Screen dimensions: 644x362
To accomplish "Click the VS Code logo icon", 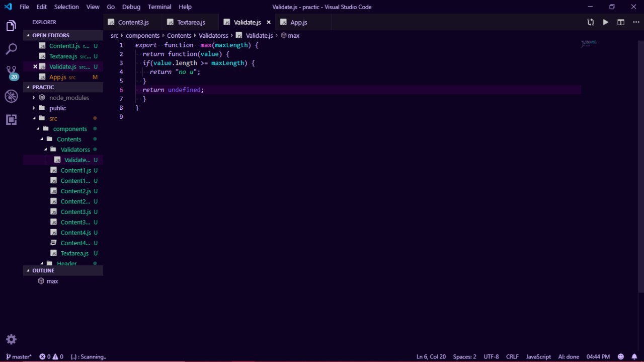I will click(8, 7).
